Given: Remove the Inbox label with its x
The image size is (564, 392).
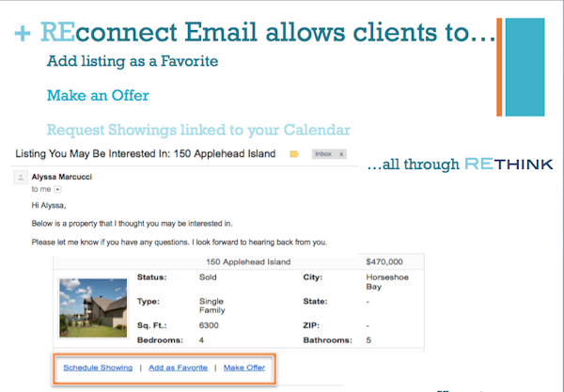Looking at the screenshot, I should point(341,153).
